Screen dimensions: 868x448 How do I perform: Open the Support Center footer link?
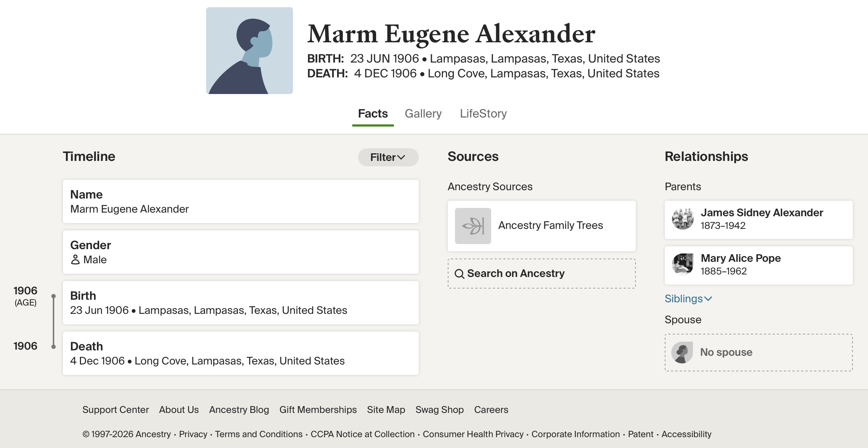[x=115, y=410]
